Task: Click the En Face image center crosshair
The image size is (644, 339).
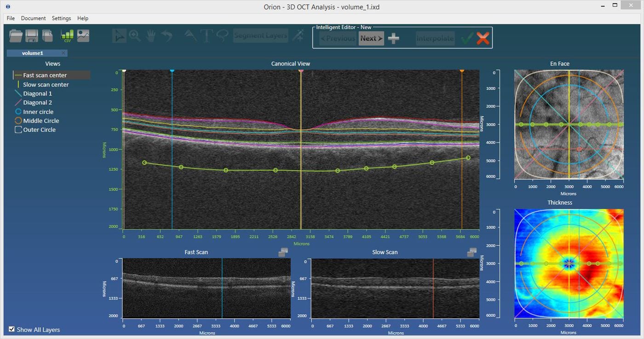Action: 569,124
